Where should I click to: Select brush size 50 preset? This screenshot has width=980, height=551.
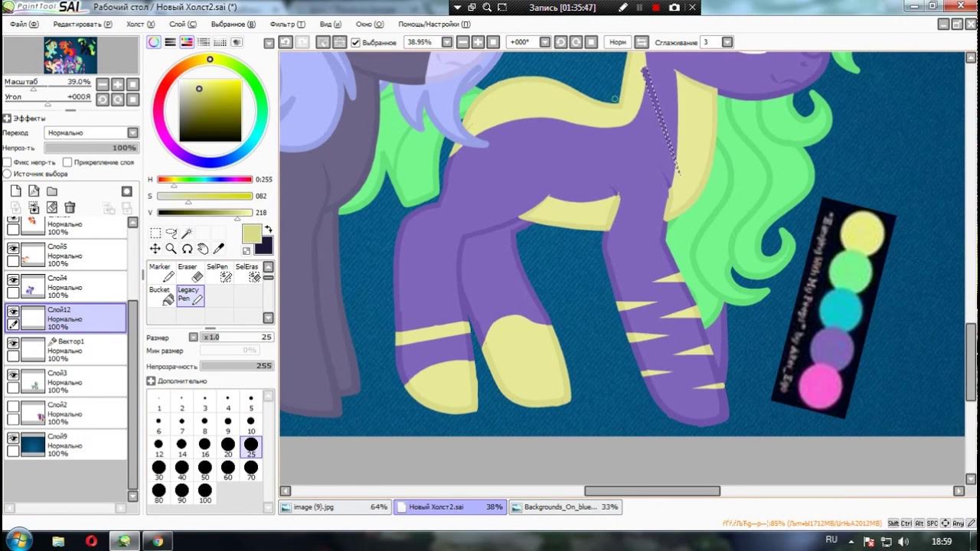[x=204, y=471]
